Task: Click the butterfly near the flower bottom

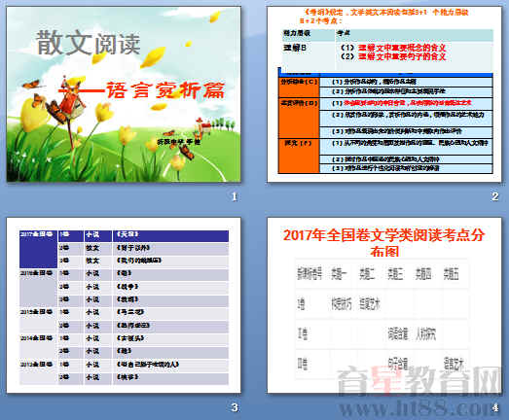Action: point(187,152)
